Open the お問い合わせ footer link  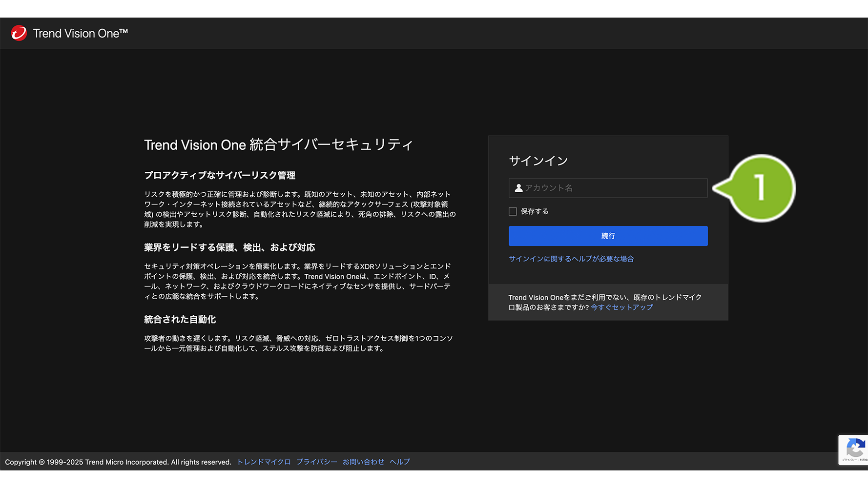click(x=363, y=462)
